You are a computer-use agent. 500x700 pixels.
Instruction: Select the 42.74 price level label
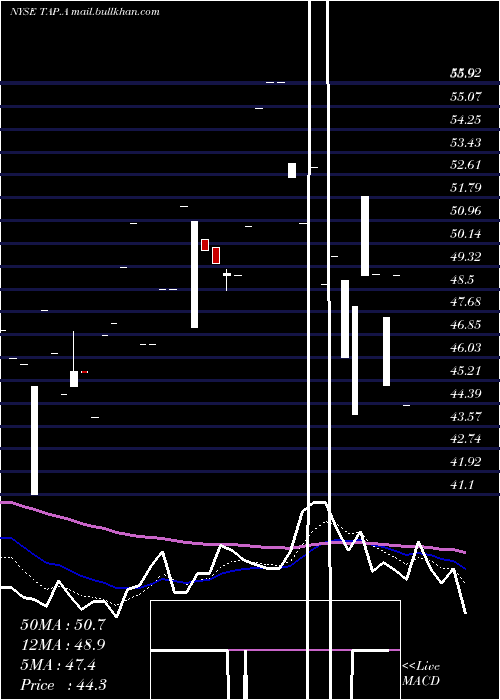(466, 439)
